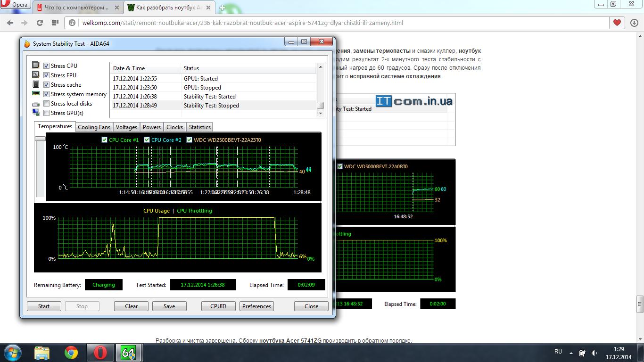Screen dimensions: 644x362
Task: Open Opera downloads icon
Action: [634, 23]
